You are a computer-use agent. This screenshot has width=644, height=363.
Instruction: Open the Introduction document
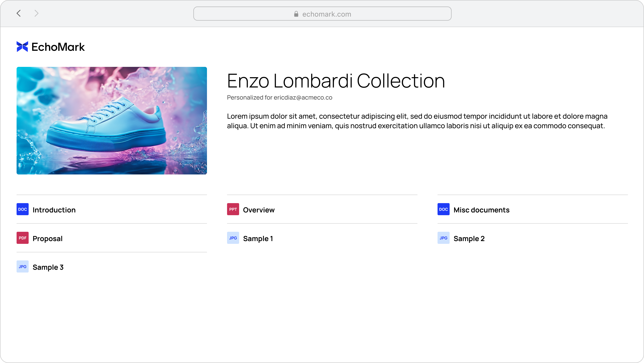click(54, 210)
